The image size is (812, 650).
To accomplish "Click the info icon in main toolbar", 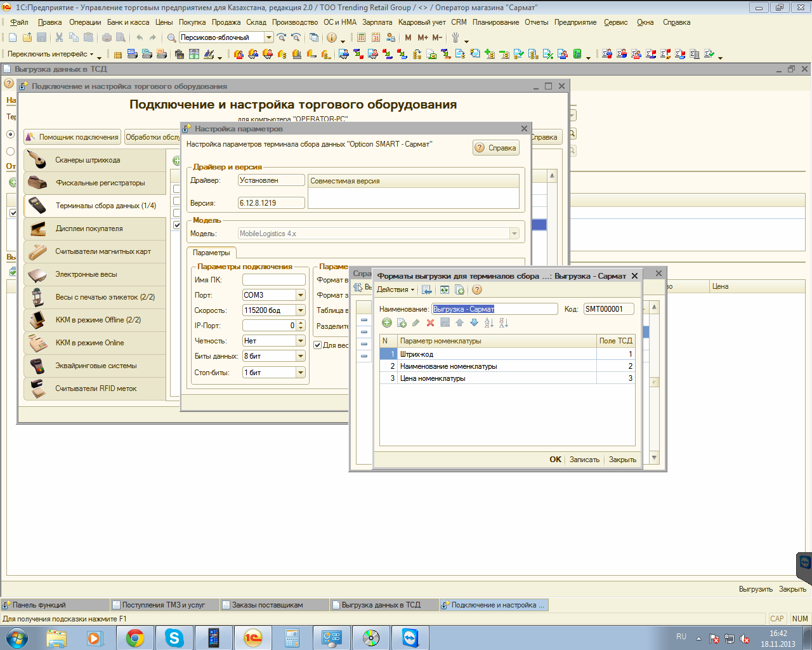I will point(331,37).
